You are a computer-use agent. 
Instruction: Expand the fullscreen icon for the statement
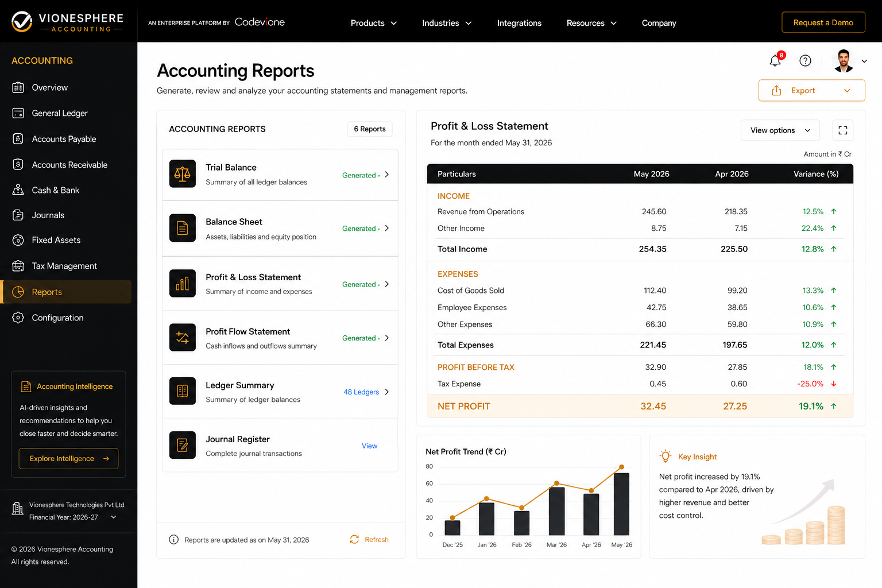click(x=842, y=130)
